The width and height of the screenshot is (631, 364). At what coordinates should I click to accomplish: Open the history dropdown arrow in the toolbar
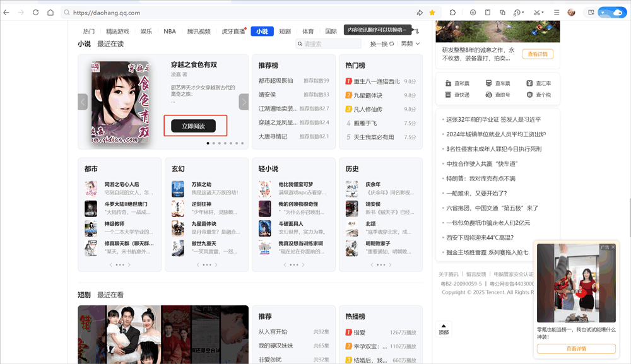[x=523, y=12]
